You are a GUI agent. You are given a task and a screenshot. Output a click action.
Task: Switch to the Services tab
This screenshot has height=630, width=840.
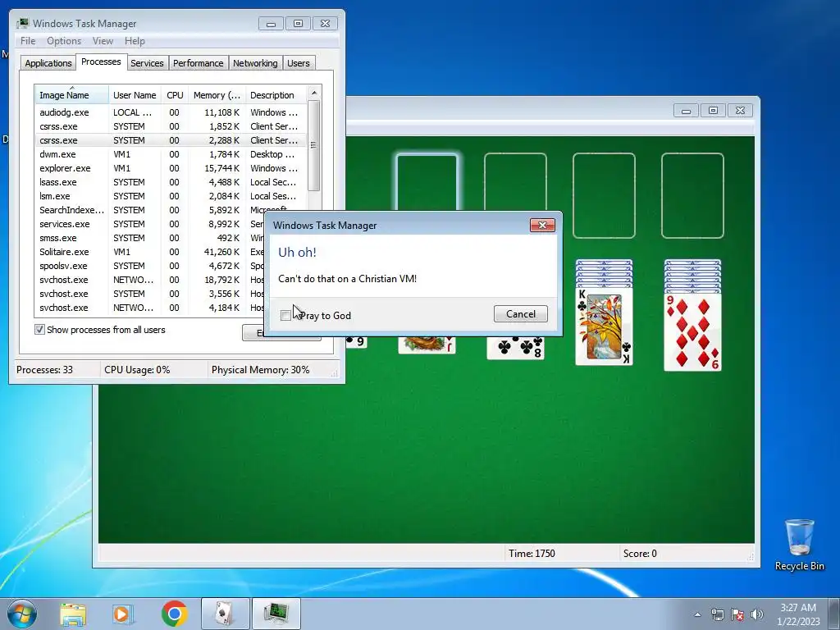point(148,62)
